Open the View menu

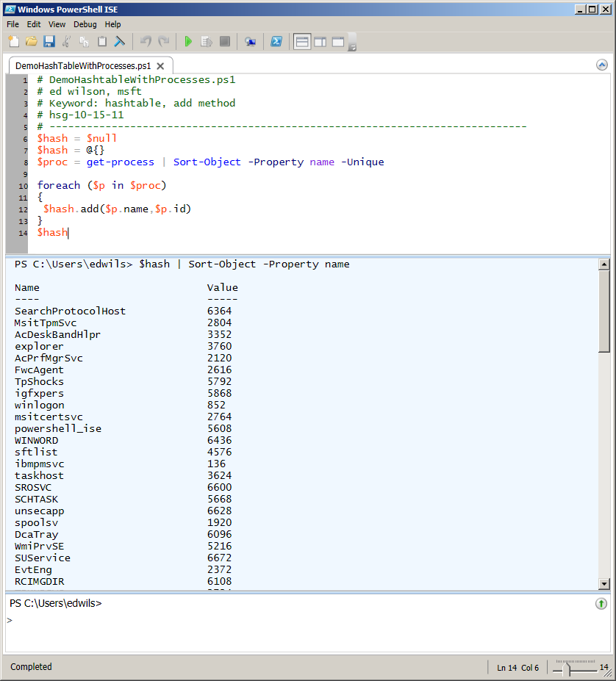tap(57, 24)
